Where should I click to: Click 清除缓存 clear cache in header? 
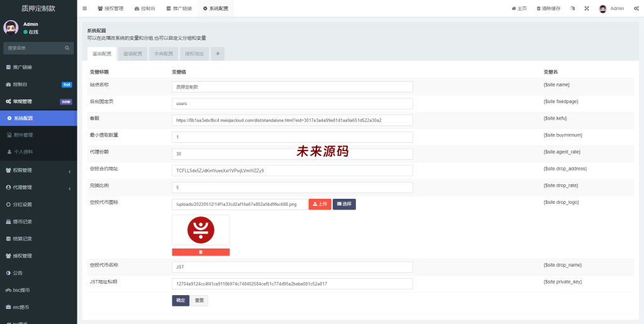click(x=548, y=8)
